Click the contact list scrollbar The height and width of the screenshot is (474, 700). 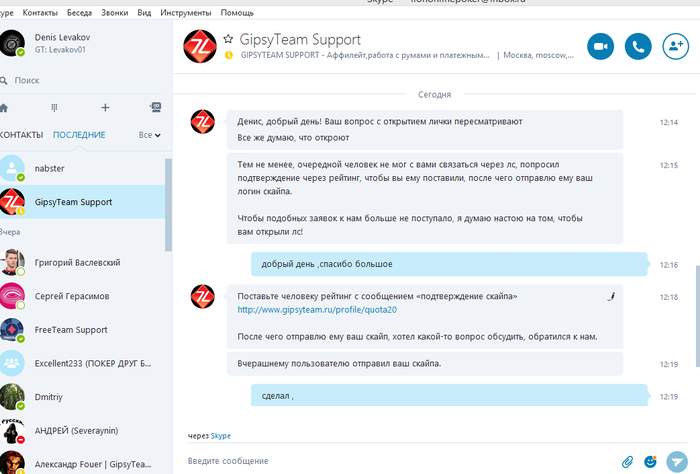tap(168, 205)
